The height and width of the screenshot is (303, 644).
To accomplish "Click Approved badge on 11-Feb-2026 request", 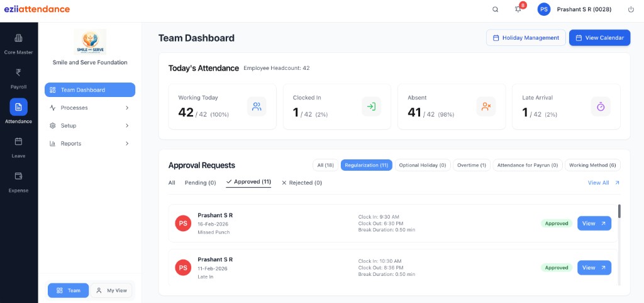I will click(x=557, y=268).
